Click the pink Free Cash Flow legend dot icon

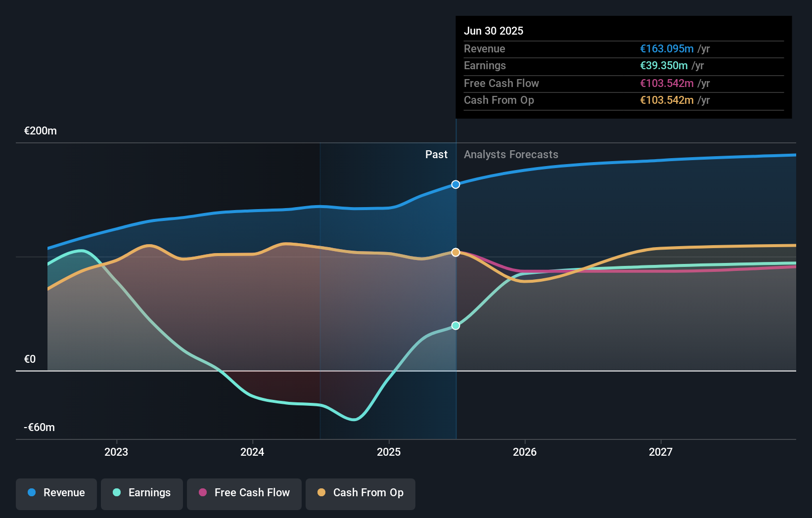203,493
